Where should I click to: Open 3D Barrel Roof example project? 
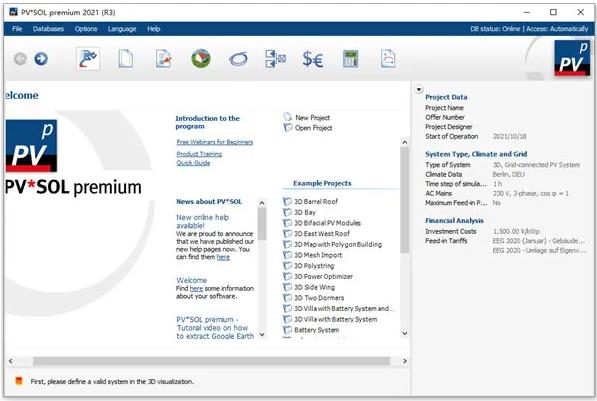(316, 201)
